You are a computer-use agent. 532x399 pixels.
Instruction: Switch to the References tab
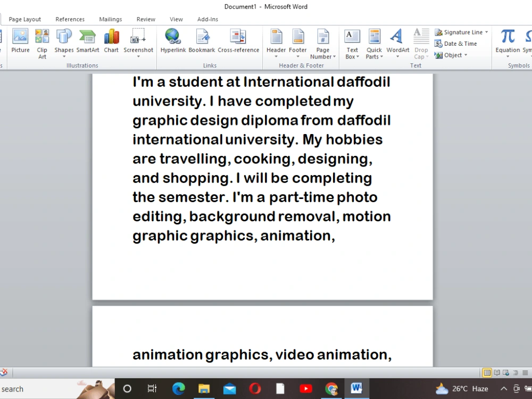pyautogui.click(x=70, y=19)
